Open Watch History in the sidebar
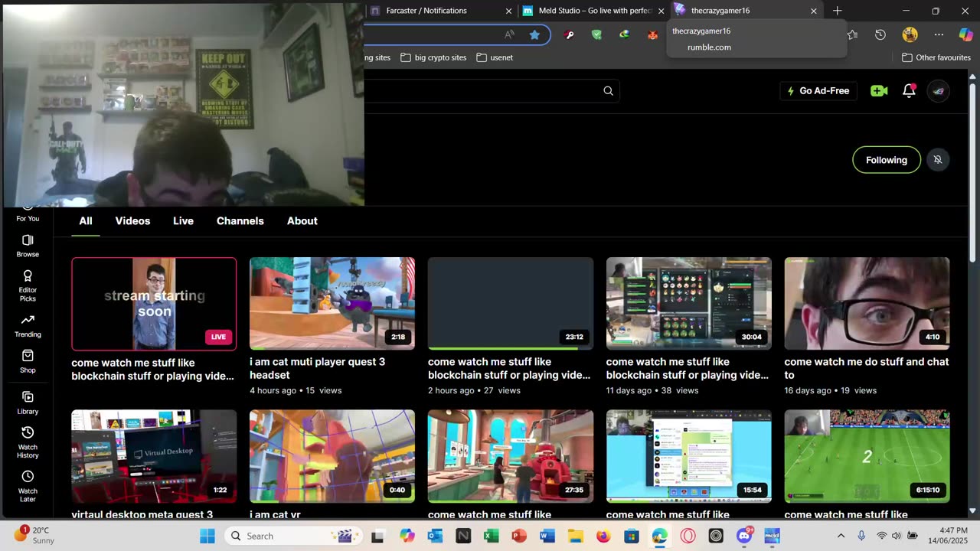The height and width of the screenshot is (551, 980). click(x=28, y=442)
